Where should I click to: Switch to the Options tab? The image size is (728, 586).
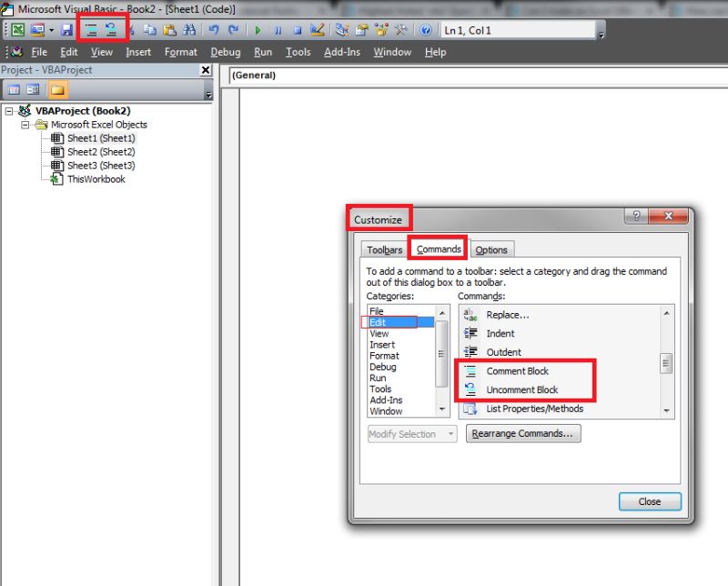point(491,248)
